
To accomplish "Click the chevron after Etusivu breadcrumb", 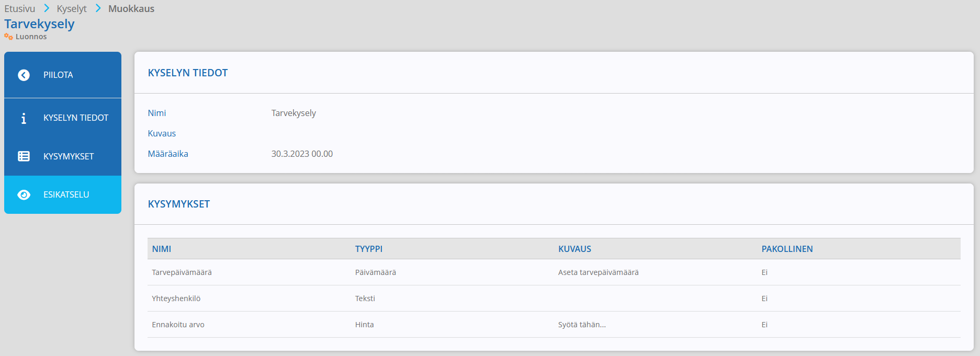I will pos(47,8).
